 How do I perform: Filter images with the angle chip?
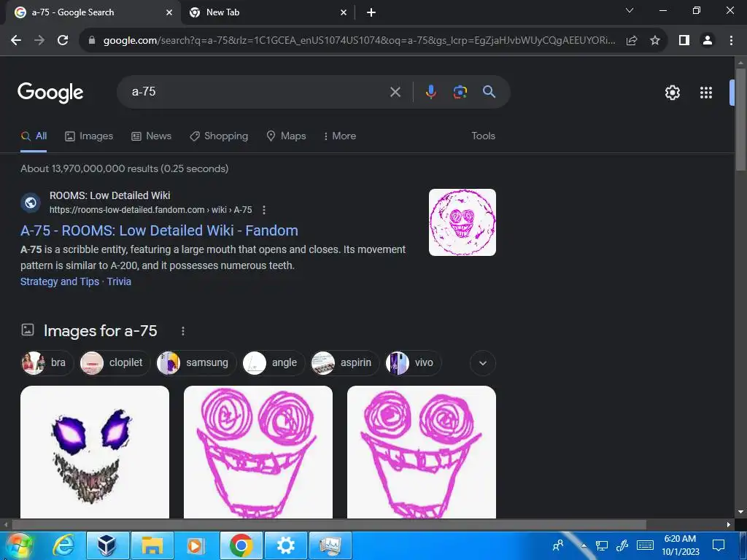(274, 363)
